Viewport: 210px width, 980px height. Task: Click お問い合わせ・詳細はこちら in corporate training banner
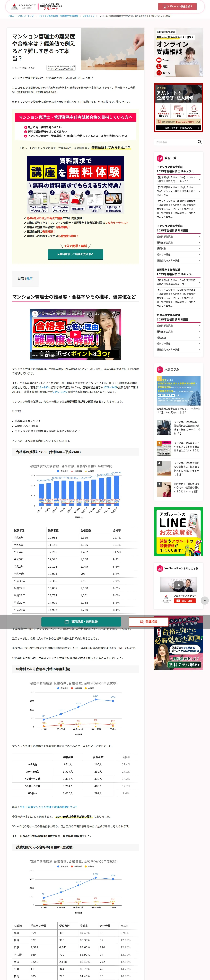(178, 128)
